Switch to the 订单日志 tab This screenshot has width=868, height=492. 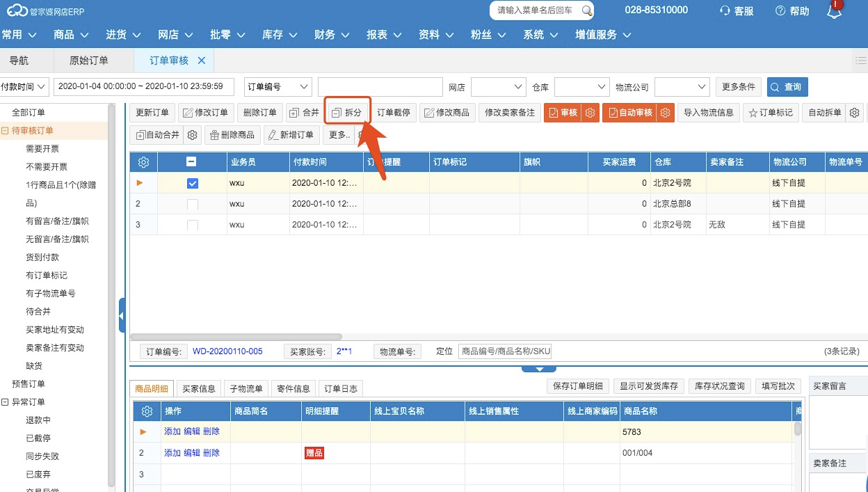pos(341,388)
